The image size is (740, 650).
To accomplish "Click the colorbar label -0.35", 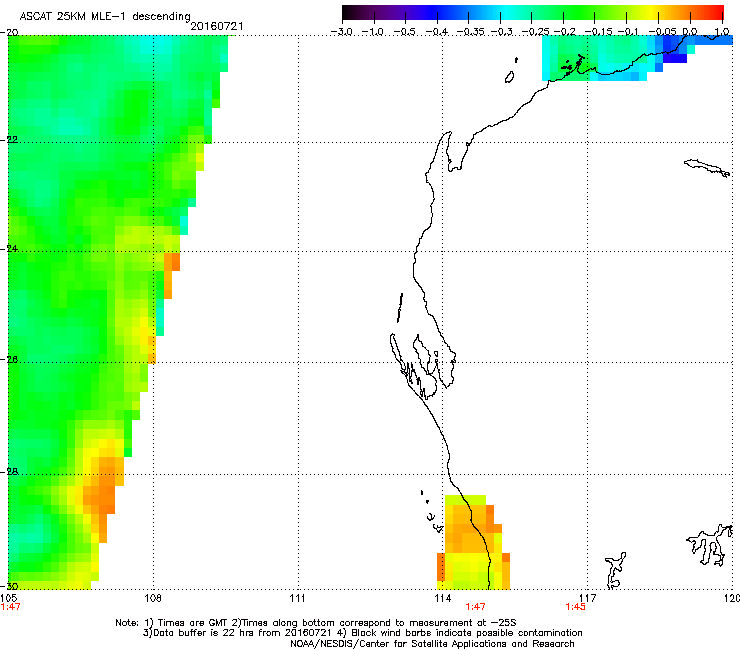I will tap(470, 32).
